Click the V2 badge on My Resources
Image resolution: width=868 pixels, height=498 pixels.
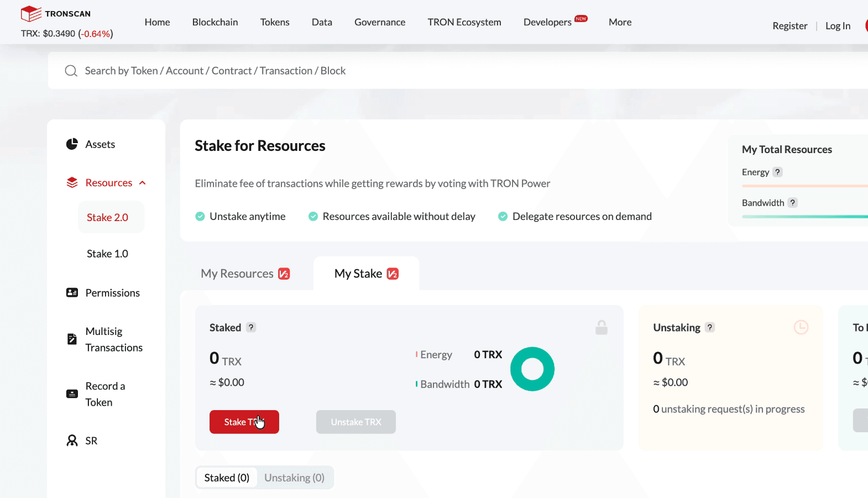pyautogui.click(x=284, y=274)
